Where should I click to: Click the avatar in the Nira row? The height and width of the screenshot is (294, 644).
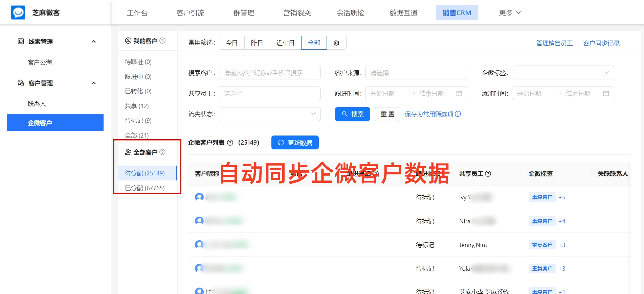point(199,221)
